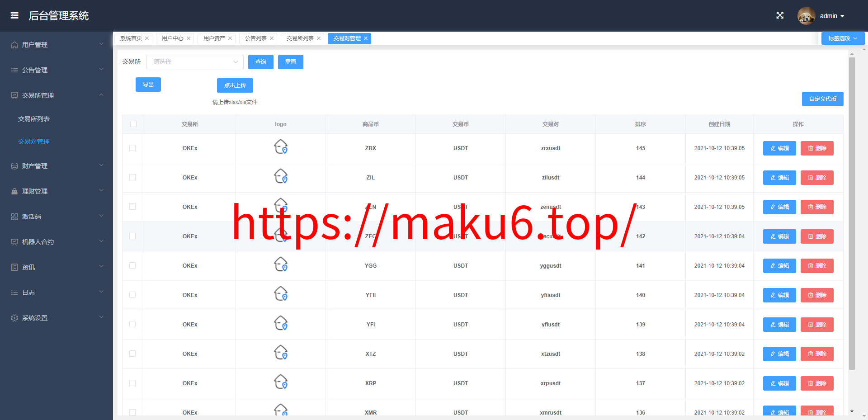The width and height of the screenshot is (868, 420).
Task: Check the ZIL row checkbox
Action: [132, 177]
